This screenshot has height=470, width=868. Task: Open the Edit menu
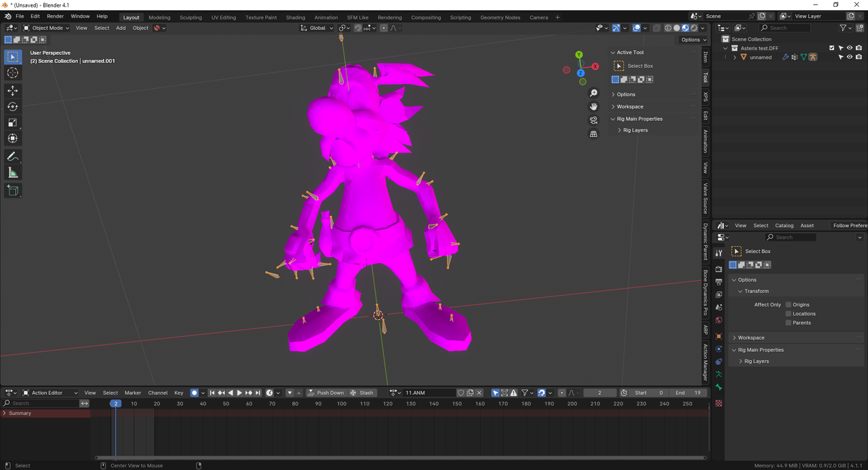point(35,16)
